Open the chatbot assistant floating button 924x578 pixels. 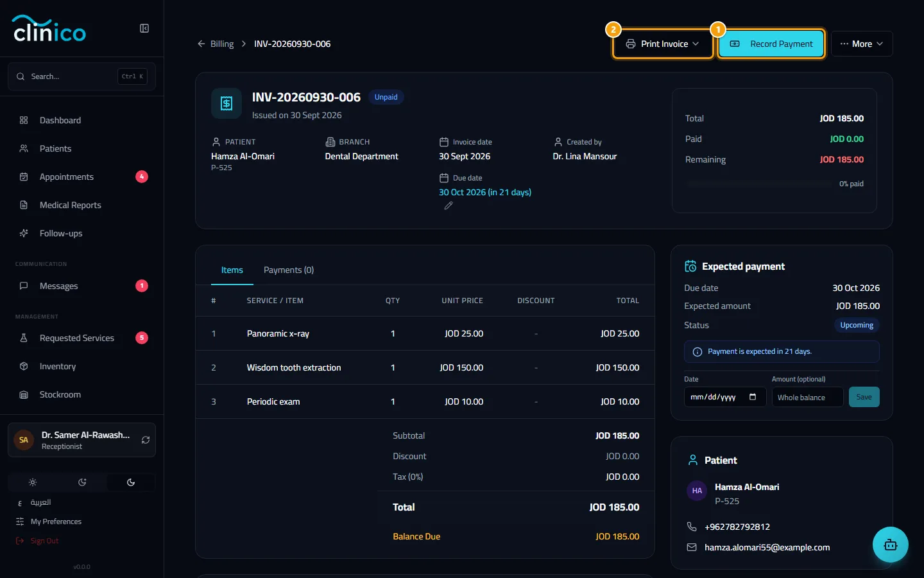tap(890, 545)
